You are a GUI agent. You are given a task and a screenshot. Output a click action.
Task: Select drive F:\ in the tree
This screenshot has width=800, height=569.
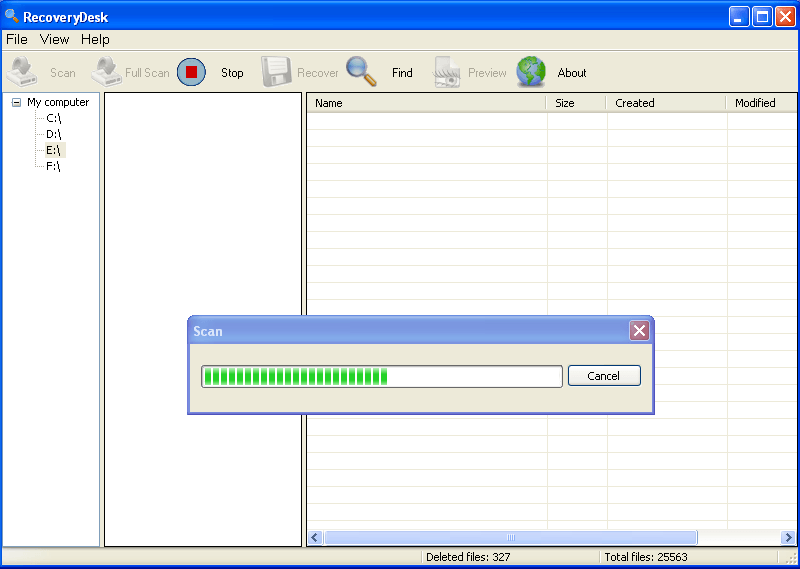pos(53,166)
